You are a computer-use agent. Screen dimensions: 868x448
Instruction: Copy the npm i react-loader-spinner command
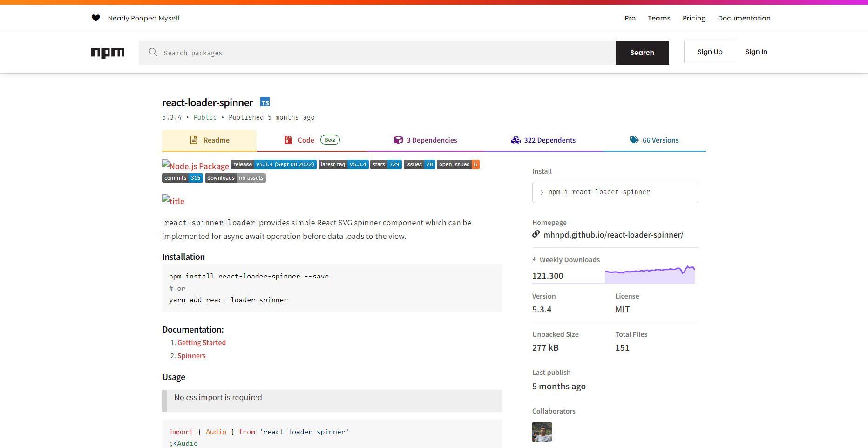coord(615,192)
